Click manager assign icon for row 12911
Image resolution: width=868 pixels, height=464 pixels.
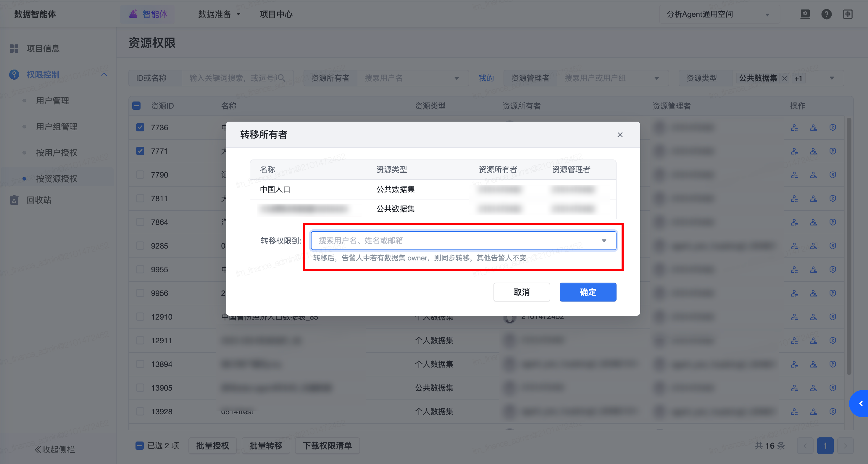pyautogui.click(x=813, y=341)
